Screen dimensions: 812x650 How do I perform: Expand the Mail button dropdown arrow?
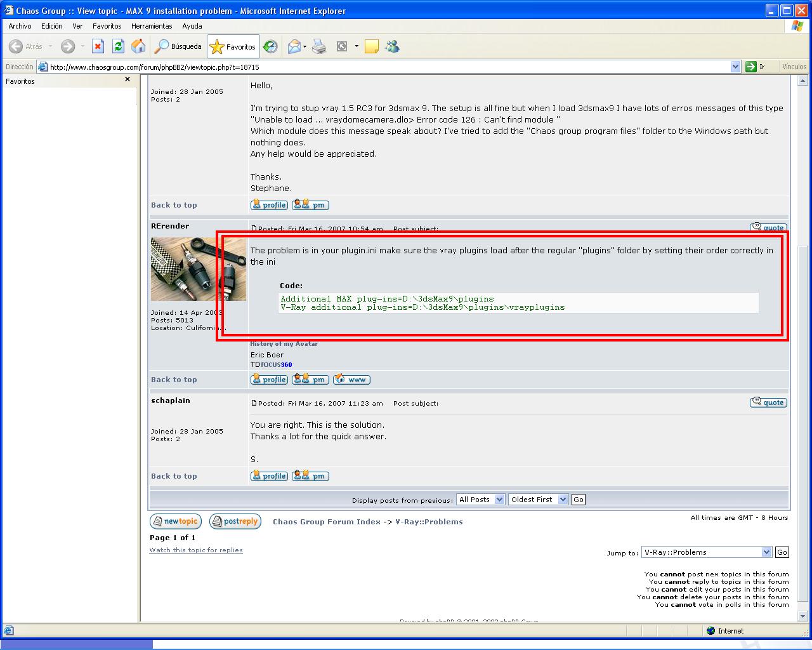point(304,46)
